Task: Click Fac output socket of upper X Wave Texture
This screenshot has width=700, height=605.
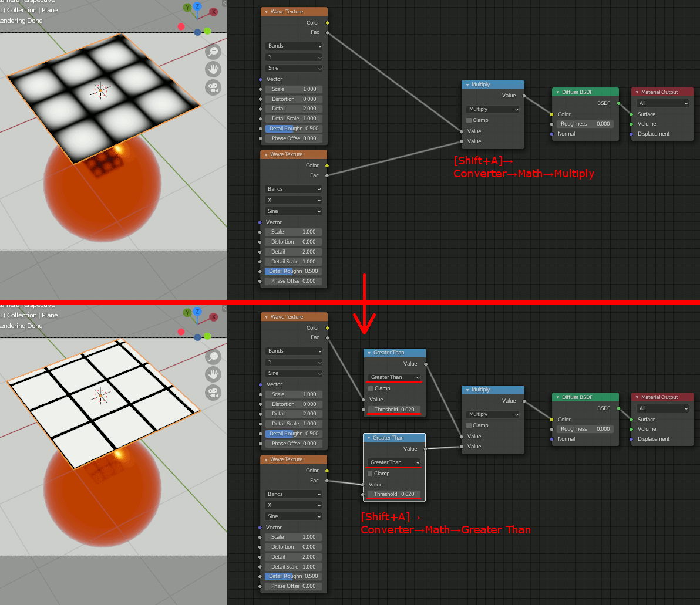Action: coord(327,175)
